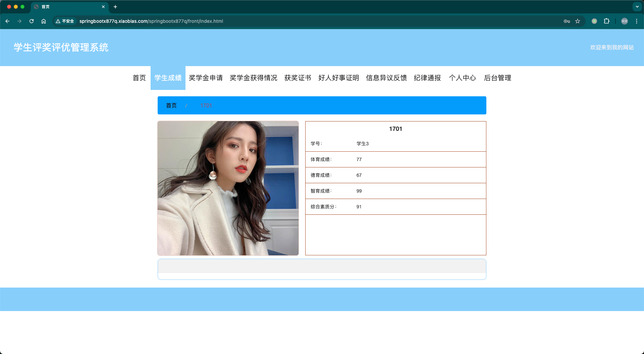Click the 1701 breadcrumb entry
This screenshot has height=354, width=644.
click(206, 105)
